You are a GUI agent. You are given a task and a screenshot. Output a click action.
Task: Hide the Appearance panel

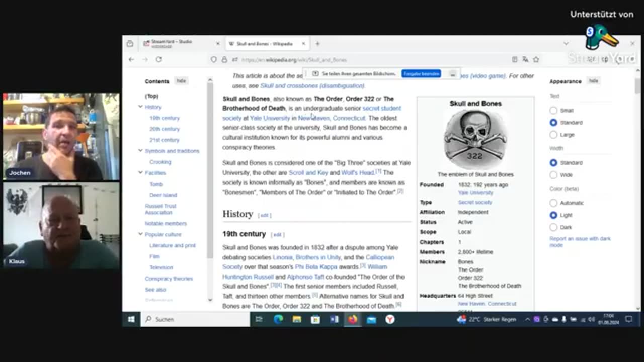click(x=594, y=81)
